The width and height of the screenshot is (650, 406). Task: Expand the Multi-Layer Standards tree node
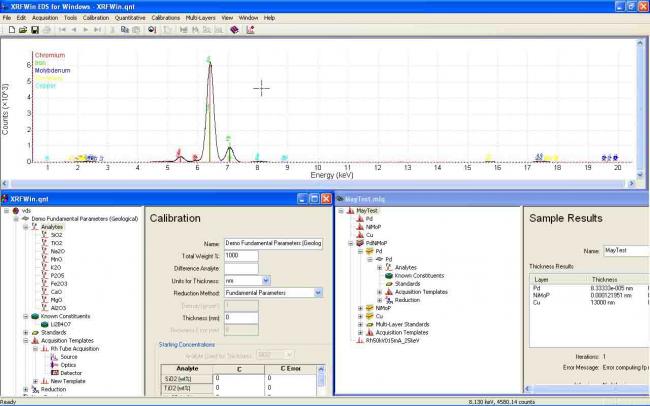click(360, 323)
